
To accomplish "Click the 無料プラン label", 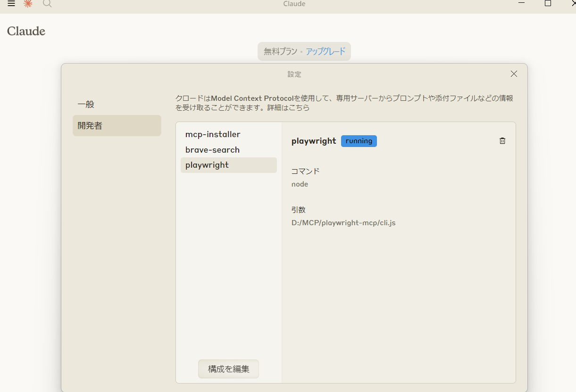I will (x=280, y=51).
